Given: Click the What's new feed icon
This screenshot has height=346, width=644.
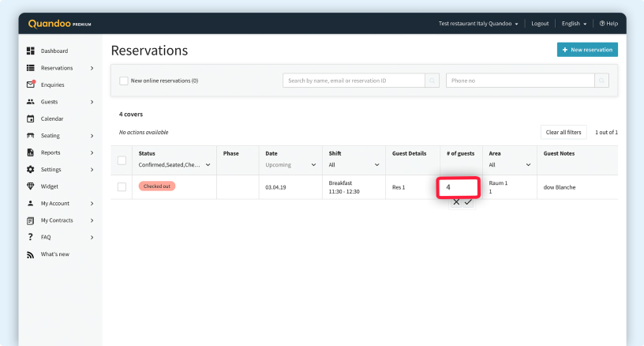Looking at the screenshot, I should (31, 254).
